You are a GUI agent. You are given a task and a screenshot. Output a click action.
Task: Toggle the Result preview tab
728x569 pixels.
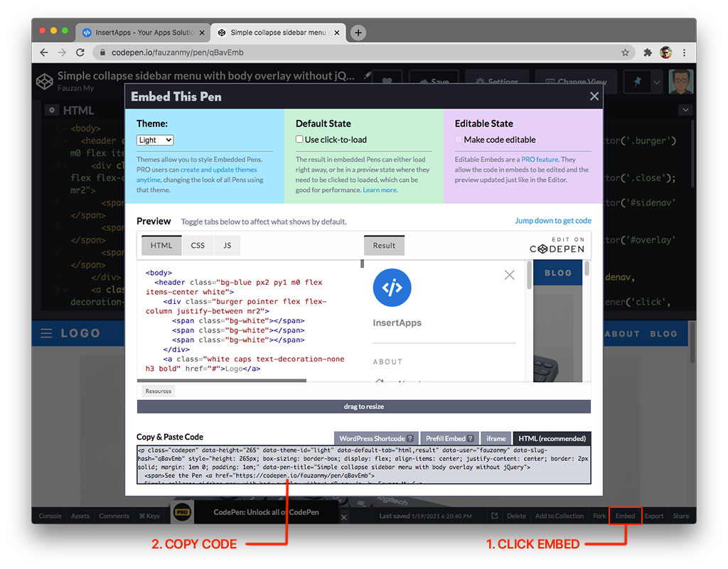pyautogui.click(x=384, y=245)
